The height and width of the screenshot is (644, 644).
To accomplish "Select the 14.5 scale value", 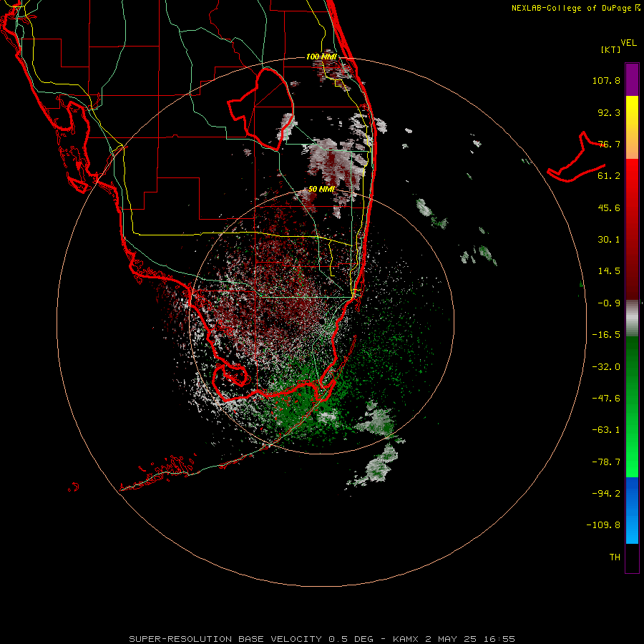I will pos(609,271).
